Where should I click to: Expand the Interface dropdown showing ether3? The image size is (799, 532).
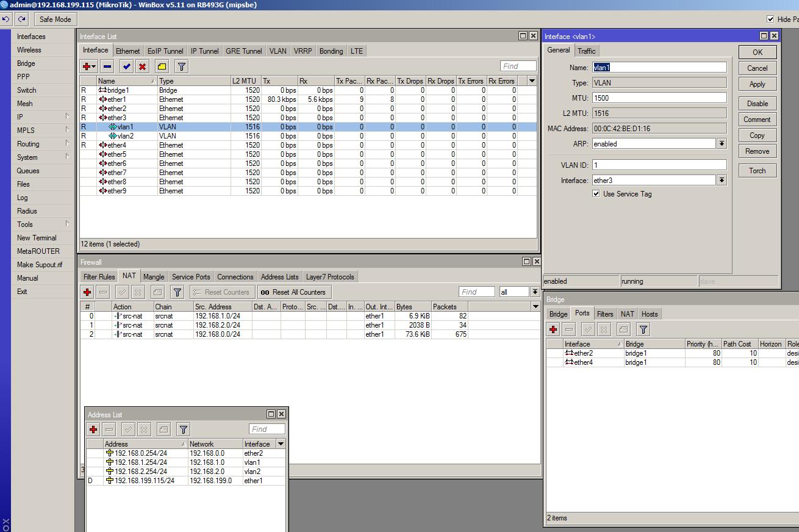(722, 181)
